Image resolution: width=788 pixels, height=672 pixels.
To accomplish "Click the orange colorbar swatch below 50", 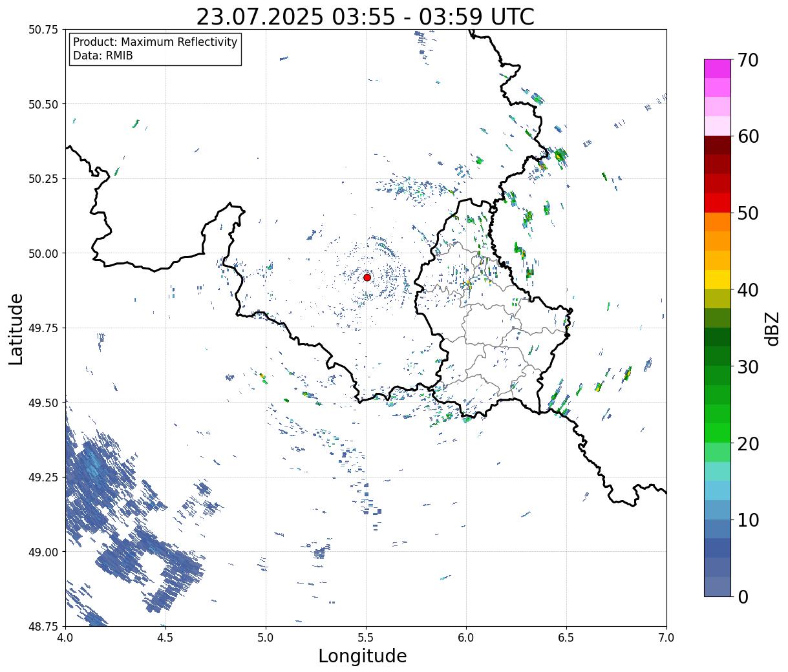I will pyautogui.click(x=718, y=222).
